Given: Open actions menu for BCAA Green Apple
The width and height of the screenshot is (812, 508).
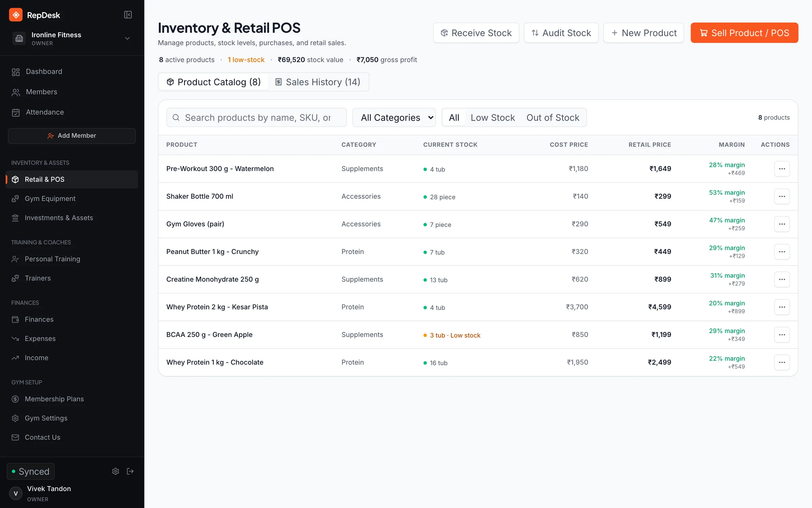Looking at the screenshot, I should [x=782, y=335].
